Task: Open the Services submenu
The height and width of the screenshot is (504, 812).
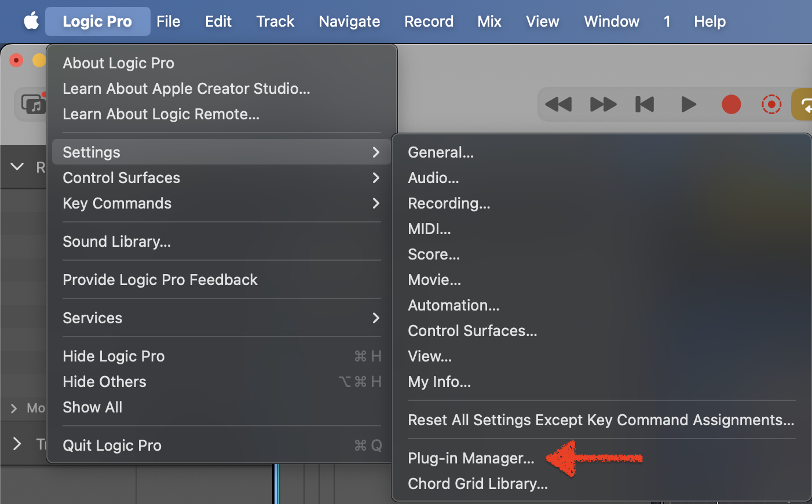Action: [92, 317]
